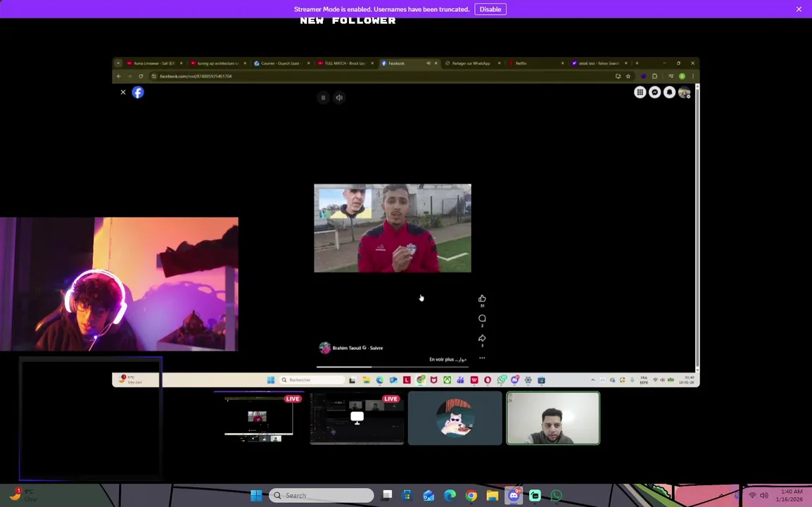Image resolution: width=812 pixels, height=507 pixels.
Task: Open Facebook Messenger icon
Action: 654,92
